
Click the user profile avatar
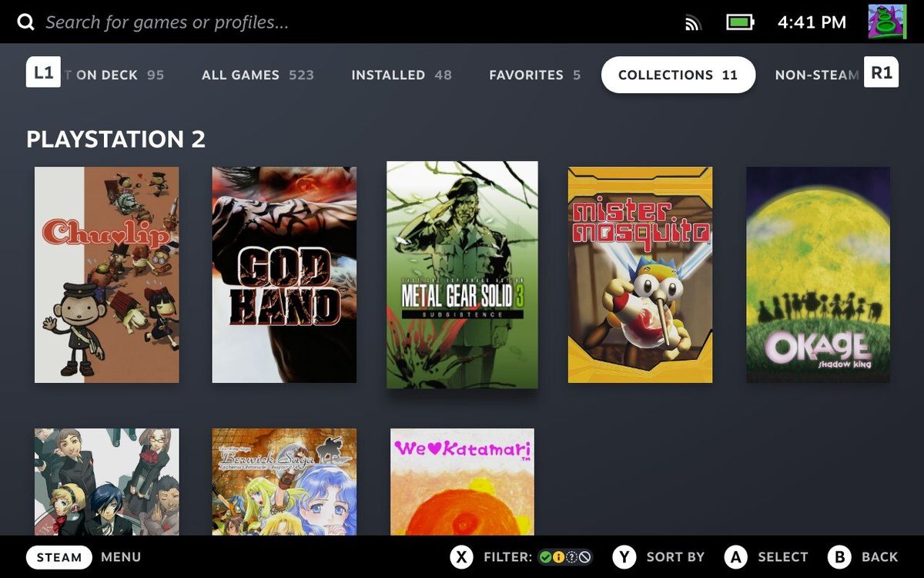[x=885, y=21]
